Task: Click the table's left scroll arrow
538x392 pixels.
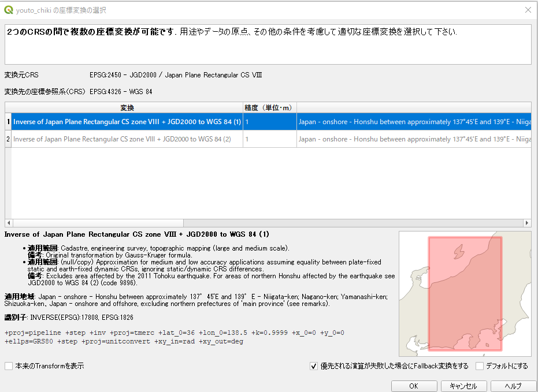Action: click(8, 223)
